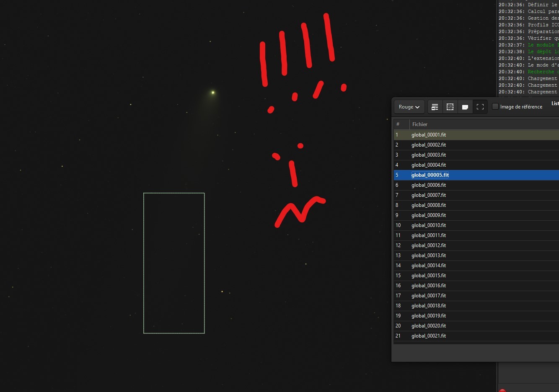This screenshot has height=392, width=559.
Task: Click the green Recherche line in log
Action: tap(542, 72)
